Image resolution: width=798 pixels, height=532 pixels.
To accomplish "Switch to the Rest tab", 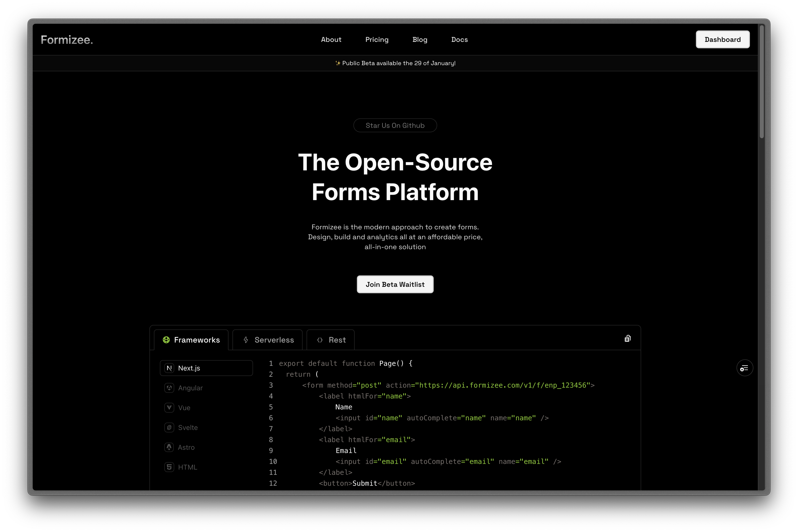I will [330, 340].
